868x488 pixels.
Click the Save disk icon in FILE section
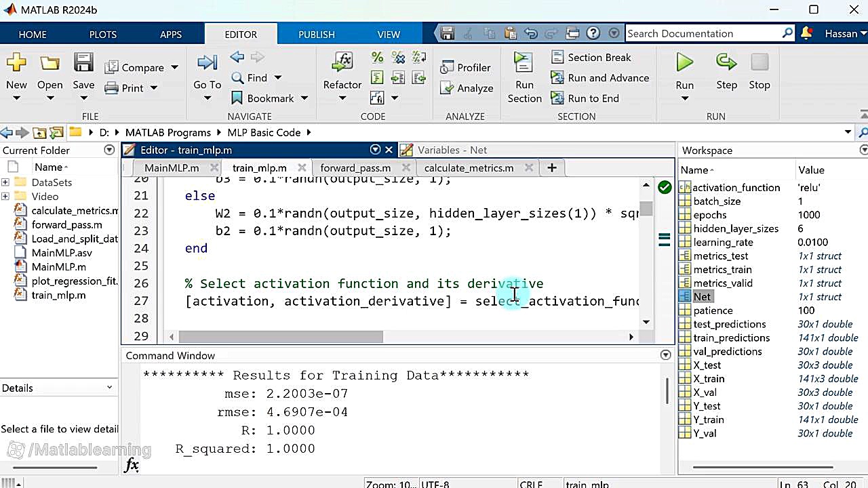(x=83, y=63)
